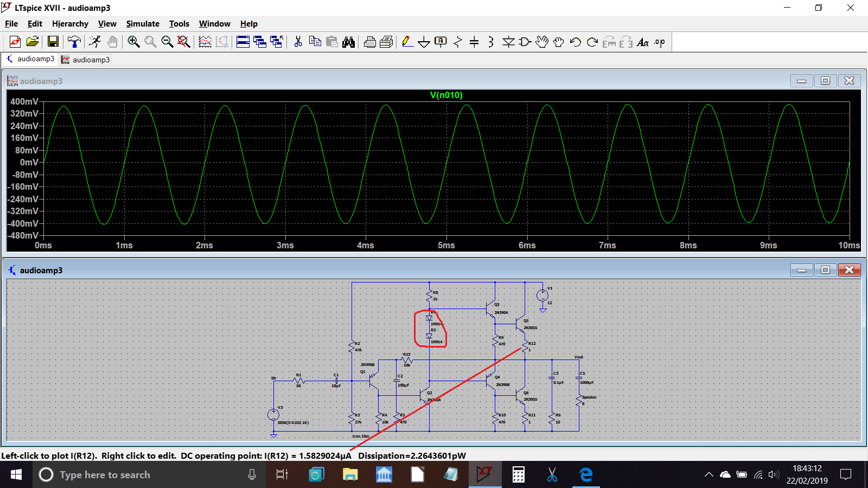Screen dimensions: 868x488
Task: Select the Zoom In magnifier icon
Action: pos(133,42)
